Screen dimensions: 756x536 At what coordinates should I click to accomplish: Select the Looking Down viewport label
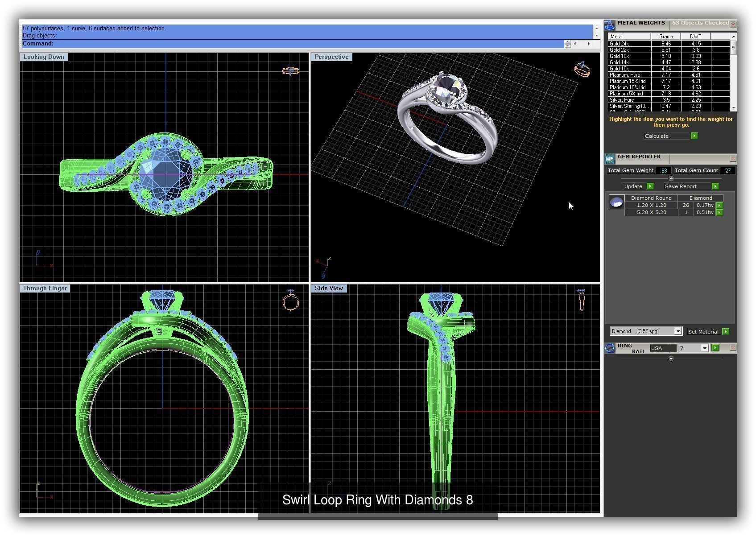pos(44,57)
